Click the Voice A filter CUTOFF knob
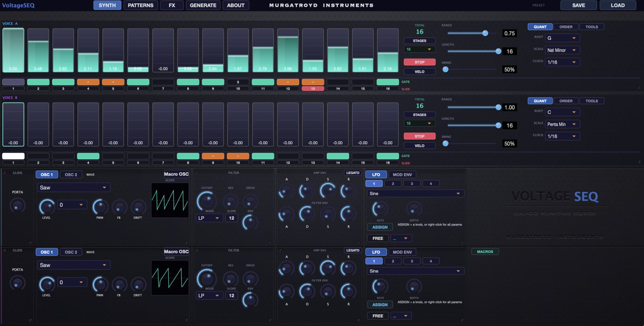This screenshot has height=326, width=644. tap(206, 201)
